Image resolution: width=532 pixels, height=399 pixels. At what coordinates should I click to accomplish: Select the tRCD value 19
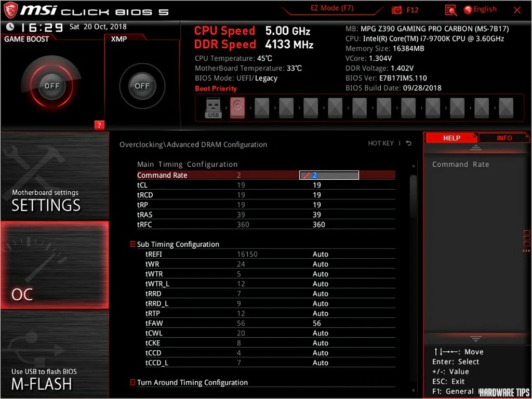(x=317, y=195)
